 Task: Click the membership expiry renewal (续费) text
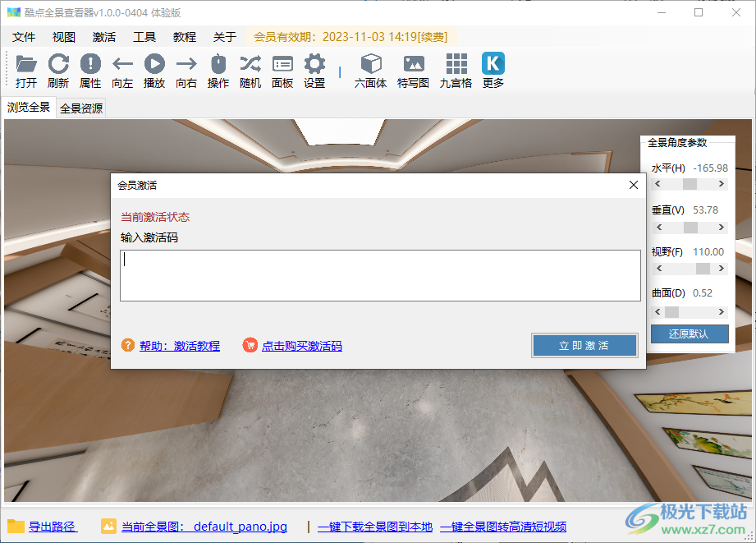pos(433,37)
